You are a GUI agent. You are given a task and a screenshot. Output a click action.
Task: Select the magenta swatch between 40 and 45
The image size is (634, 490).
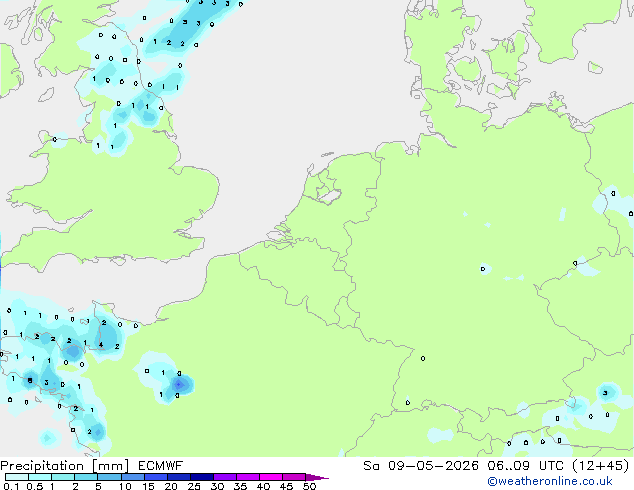click(x=271, y=477)
